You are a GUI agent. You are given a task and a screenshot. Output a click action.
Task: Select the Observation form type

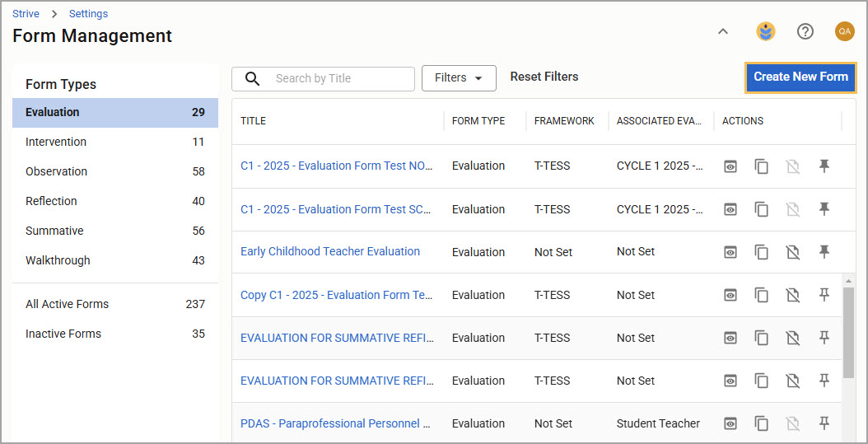(x=115, y=171)
